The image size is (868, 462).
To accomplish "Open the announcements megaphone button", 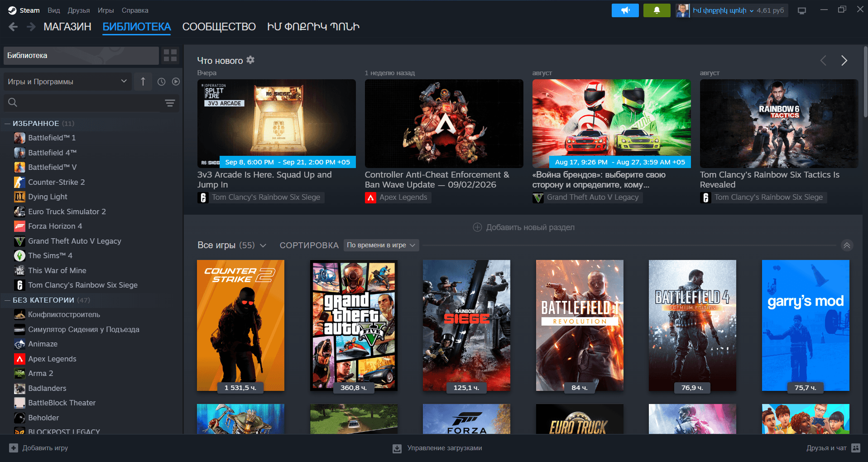I will coord(625,10).
